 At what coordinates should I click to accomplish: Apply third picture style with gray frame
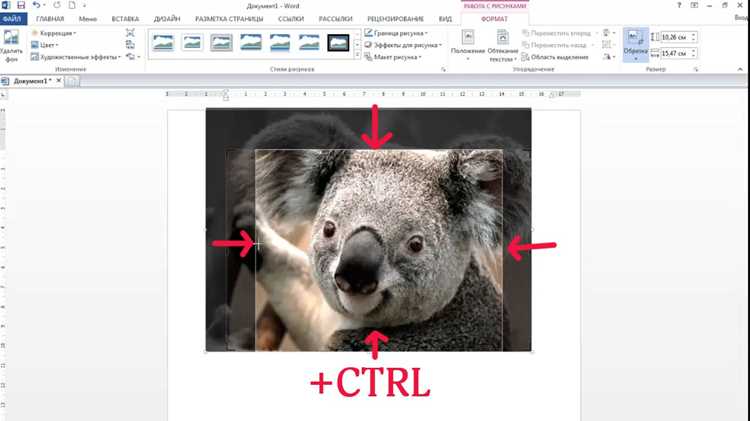pos(221,43)
